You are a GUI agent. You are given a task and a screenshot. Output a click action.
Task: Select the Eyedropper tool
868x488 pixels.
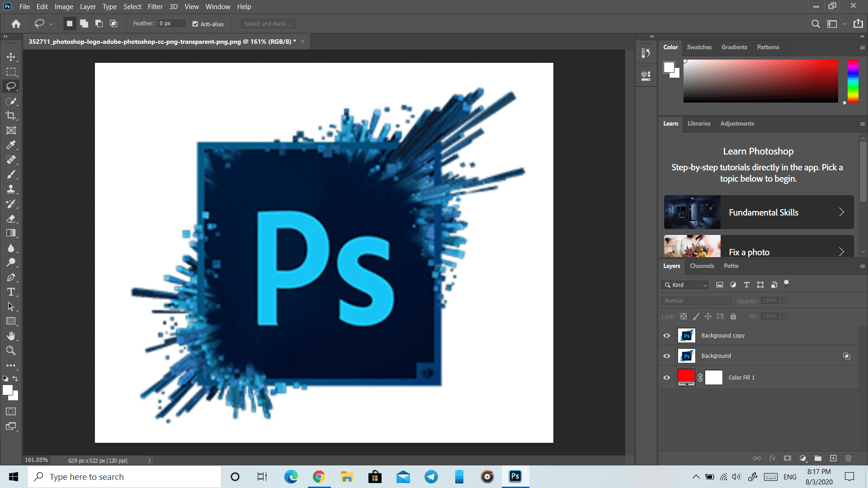11,145
